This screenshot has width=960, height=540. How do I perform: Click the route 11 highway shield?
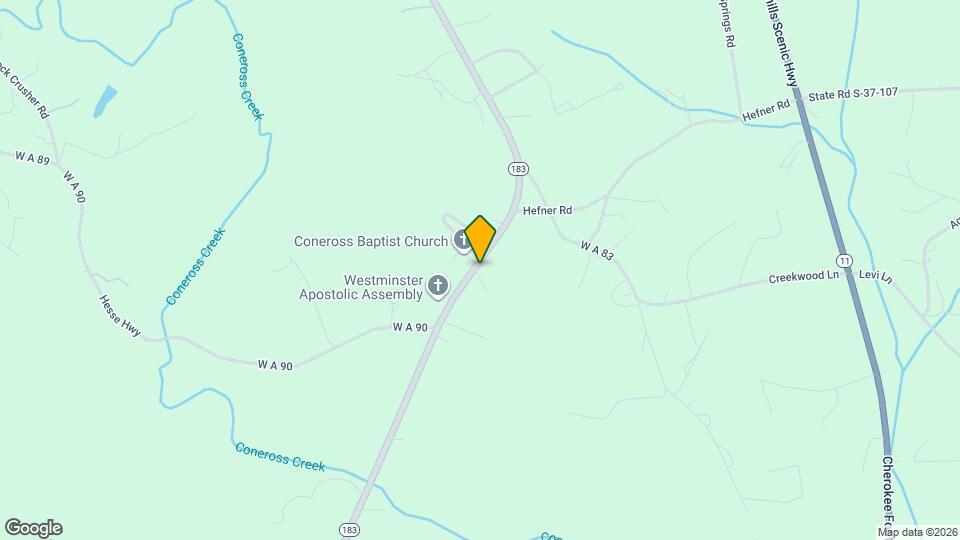coord(845,261)
